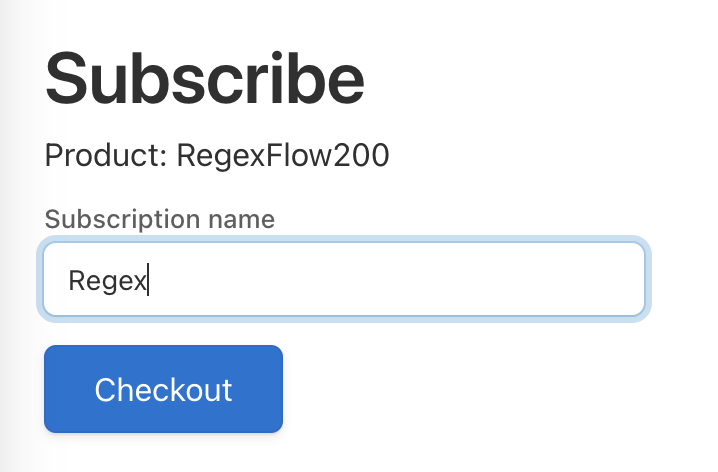718x472 pixels.
Task: Activate the text box under Subscription name
Action: pos(344,279)
